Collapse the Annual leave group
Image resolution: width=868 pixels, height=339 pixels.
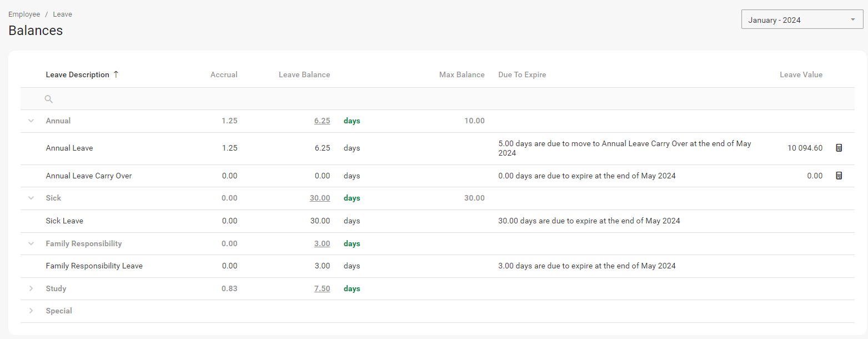coord(31,121)
